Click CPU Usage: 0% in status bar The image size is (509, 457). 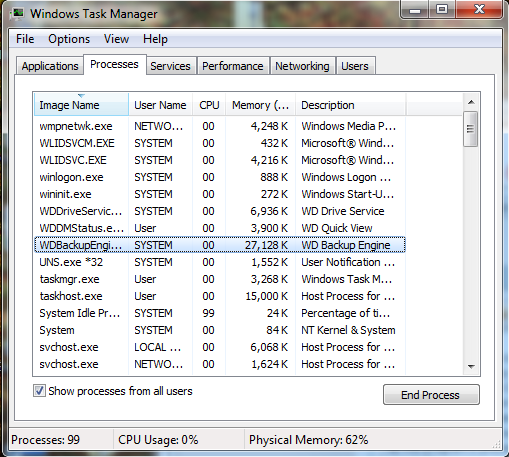click(x=158, y=440)
